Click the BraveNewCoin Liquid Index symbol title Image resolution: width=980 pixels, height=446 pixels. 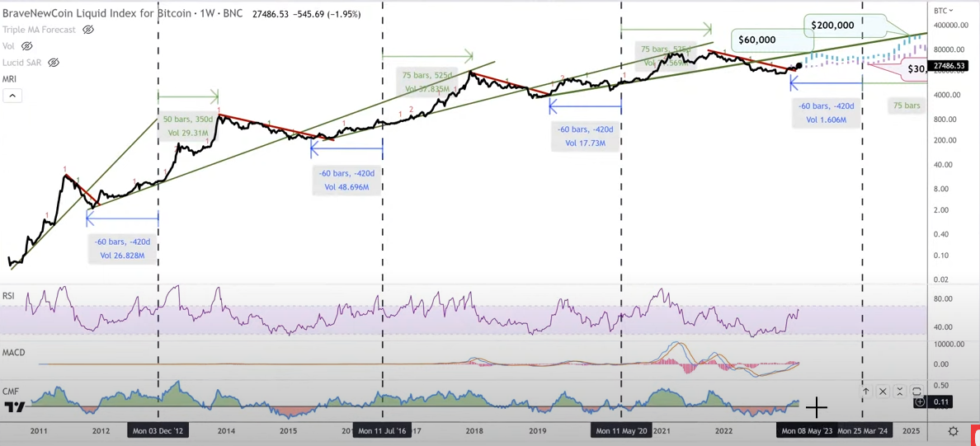click(92, 13)
